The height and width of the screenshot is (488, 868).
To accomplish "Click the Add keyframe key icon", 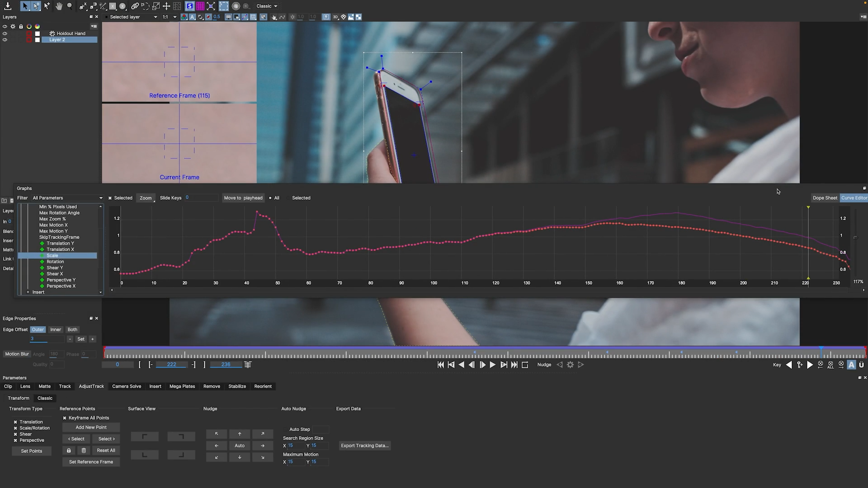I will (800, 365).
